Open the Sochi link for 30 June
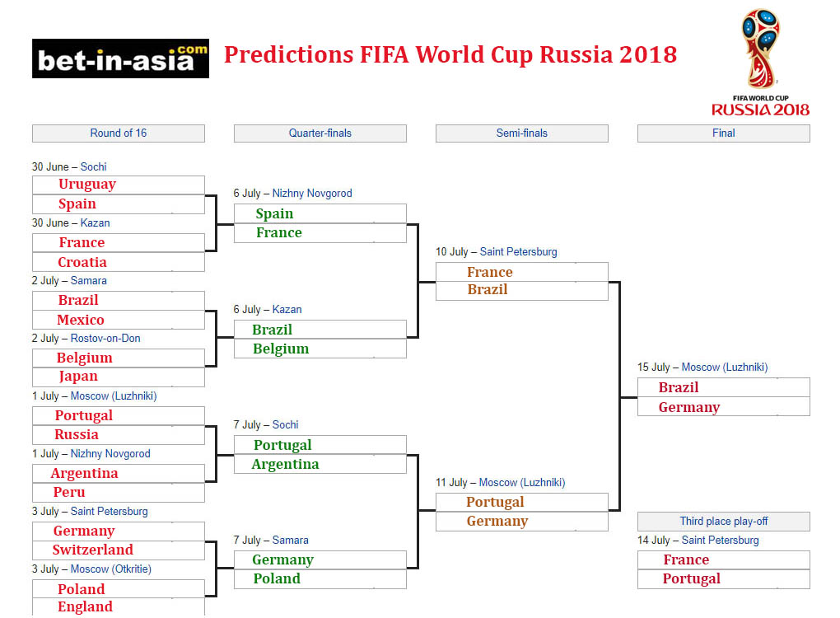This screenshot has width=840, height=618. [x=94, y=166]
